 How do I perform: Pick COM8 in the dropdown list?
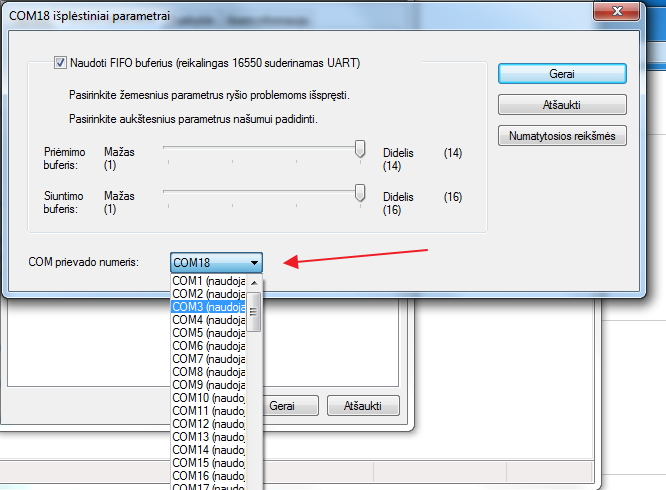[x=209, y=372]
